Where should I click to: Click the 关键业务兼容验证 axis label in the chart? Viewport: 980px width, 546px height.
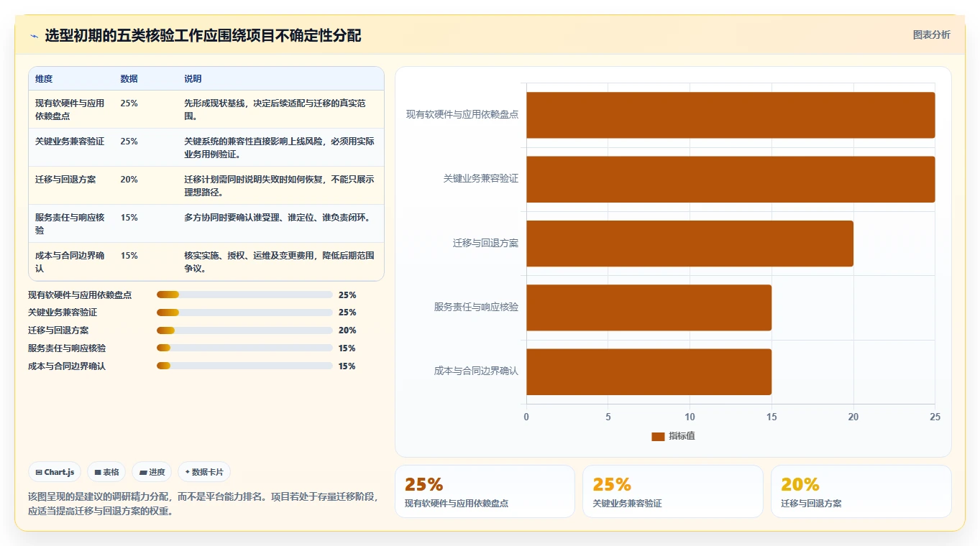pos(481,179)
